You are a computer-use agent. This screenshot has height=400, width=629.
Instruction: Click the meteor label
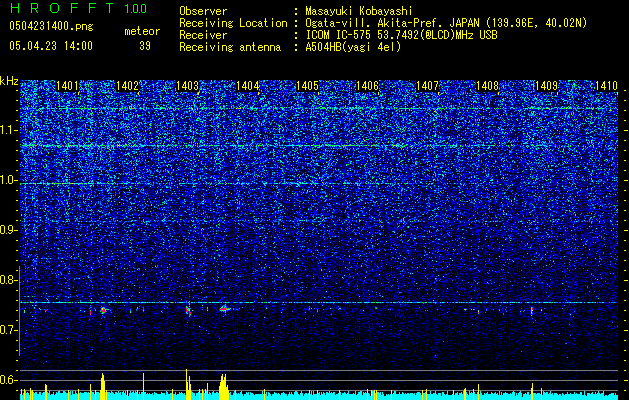(x=142, y=31)
